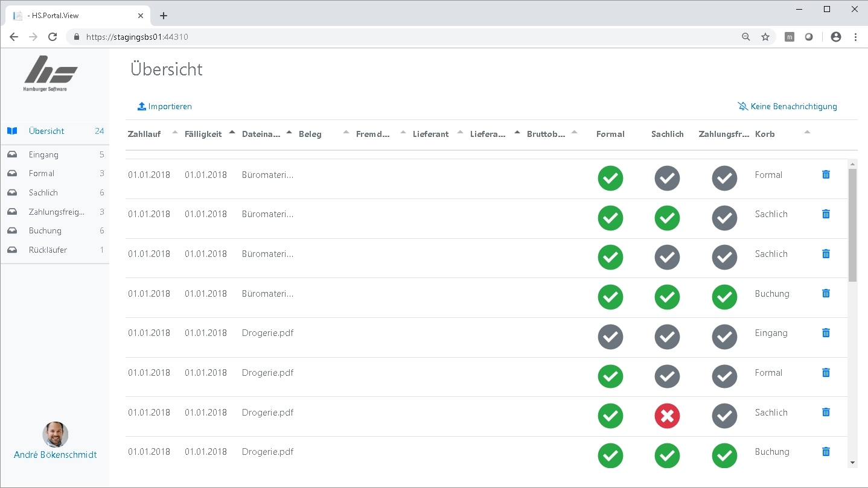Go to Rückläufer in the sidebar
This screenshot has width=868, height=488.
[x=48, y=250]
